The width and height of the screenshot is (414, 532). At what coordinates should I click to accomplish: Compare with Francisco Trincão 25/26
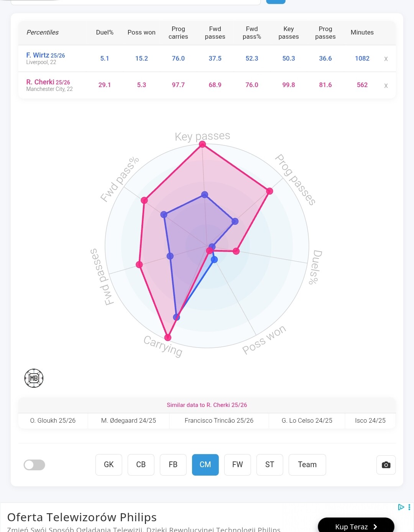(219, 420)
